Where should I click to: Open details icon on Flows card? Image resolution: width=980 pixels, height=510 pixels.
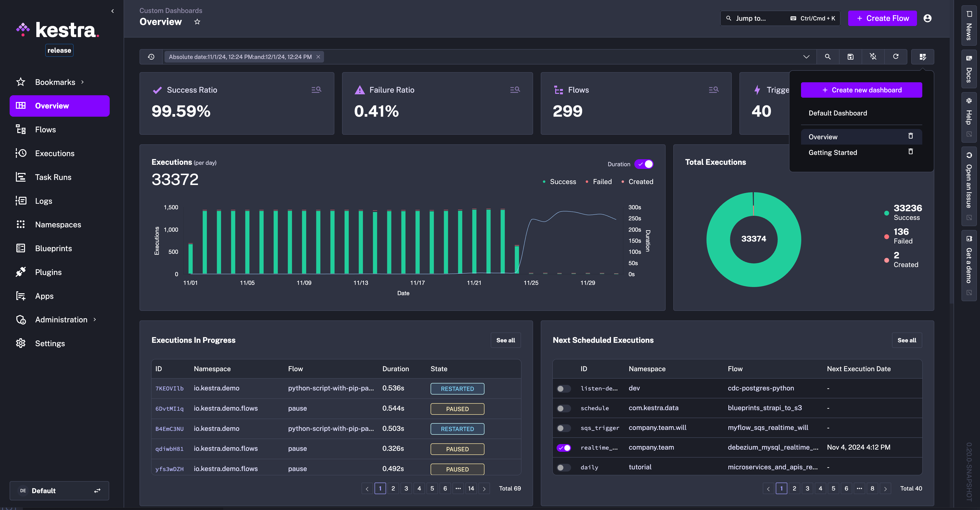[713, 89]
